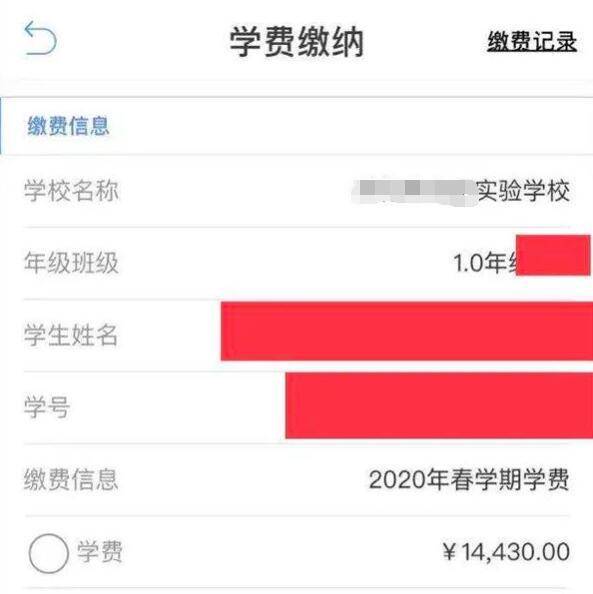
Task: Click the redacted student name field
Action: click(x=407, y=331)
